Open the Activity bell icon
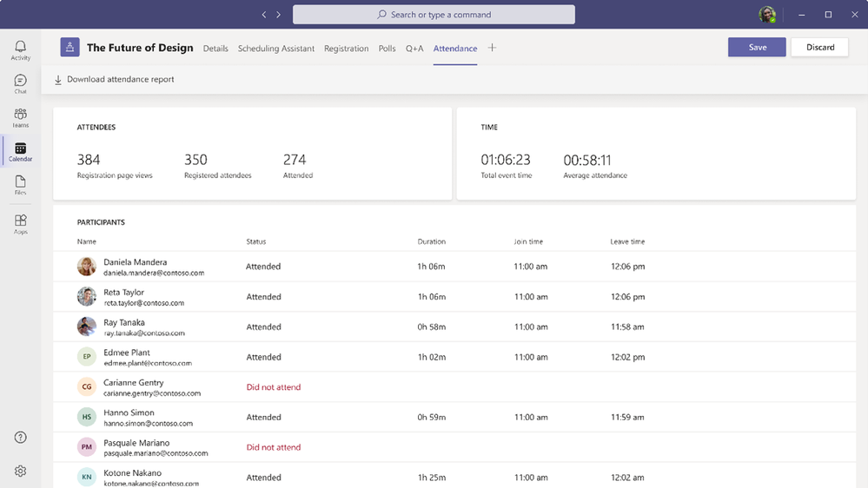 (21, 47)
